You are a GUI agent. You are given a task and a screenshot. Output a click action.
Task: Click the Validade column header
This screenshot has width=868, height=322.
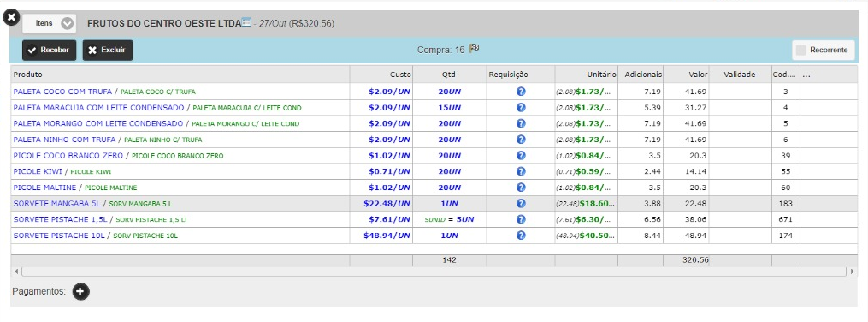click(x=740, y=75)
